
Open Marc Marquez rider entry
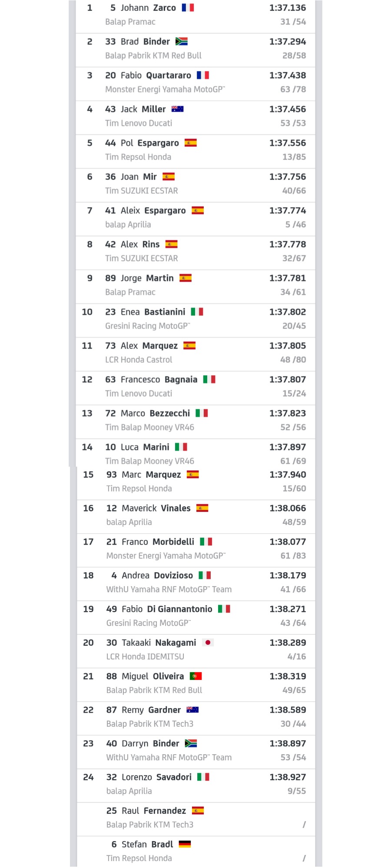point(152,475)
